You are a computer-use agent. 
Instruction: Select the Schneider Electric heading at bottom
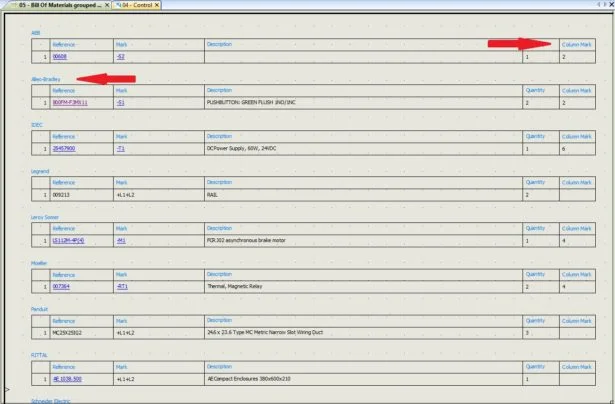click(x=51, y=401)
